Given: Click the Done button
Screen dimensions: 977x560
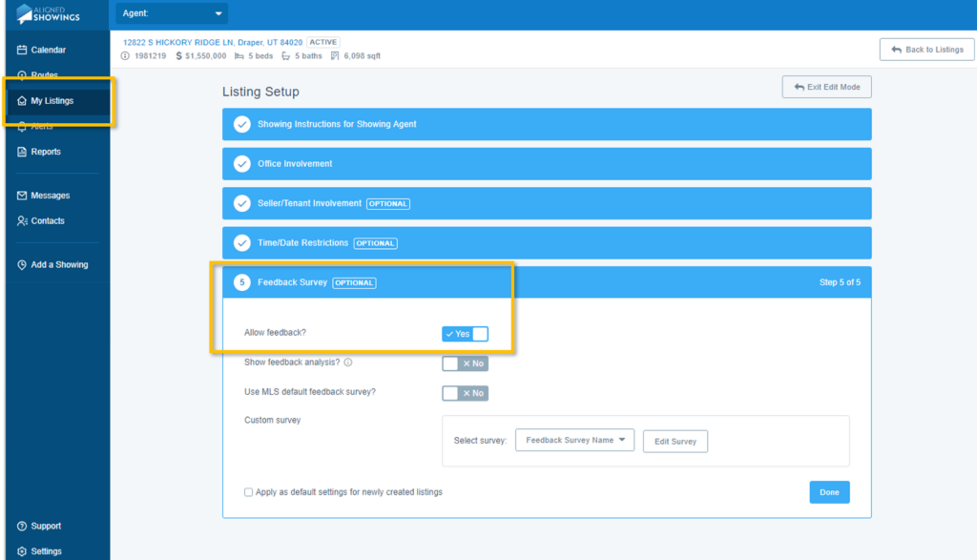Looking at the screenshot, I should 829,492.
